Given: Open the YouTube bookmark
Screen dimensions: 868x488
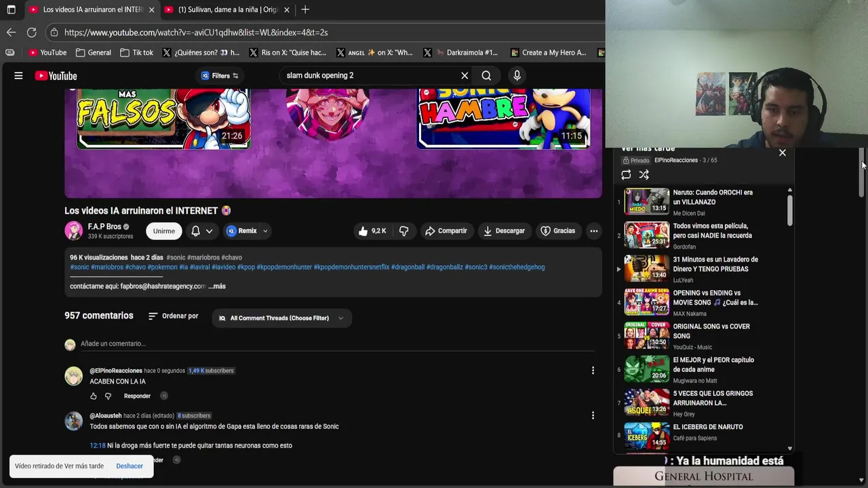Looking at the screenshot, I should coord(47,52).
